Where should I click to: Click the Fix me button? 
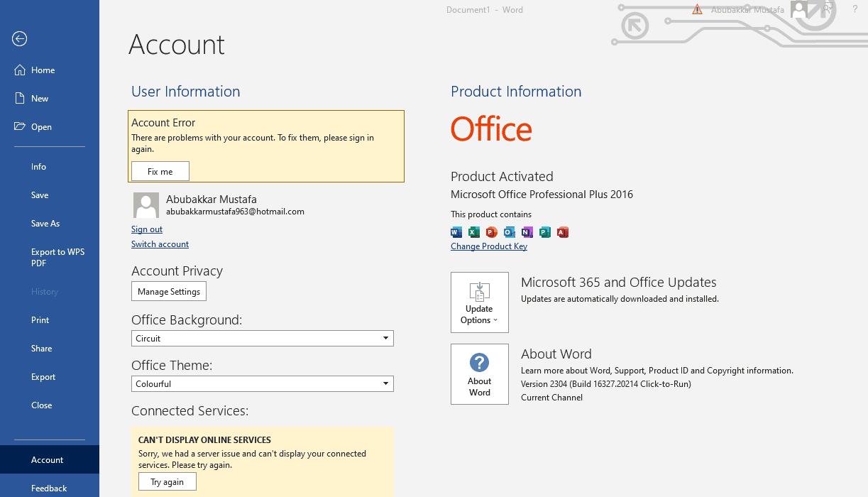[x=160, y=172]
